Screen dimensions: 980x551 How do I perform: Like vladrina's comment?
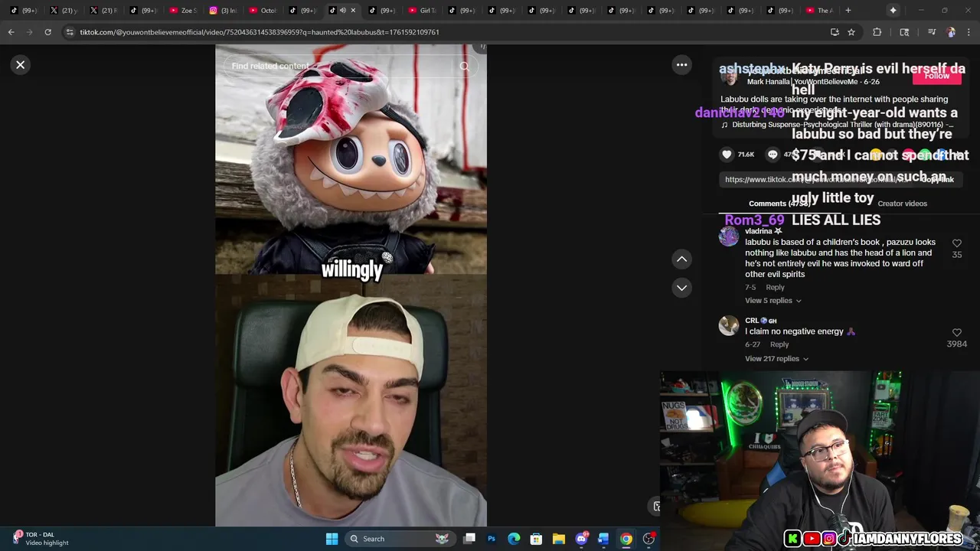(957, 243)
